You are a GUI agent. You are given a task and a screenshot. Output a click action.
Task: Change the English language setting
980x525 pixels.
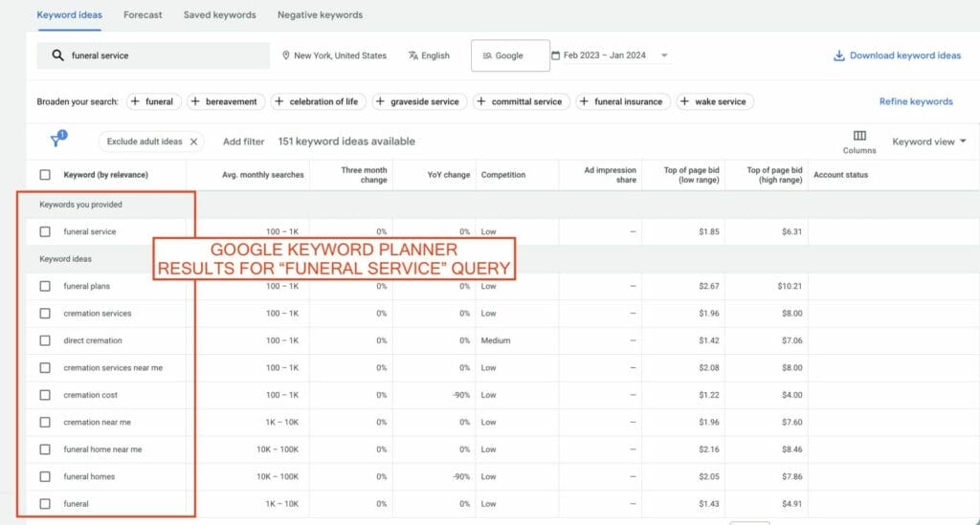point(429,55)
